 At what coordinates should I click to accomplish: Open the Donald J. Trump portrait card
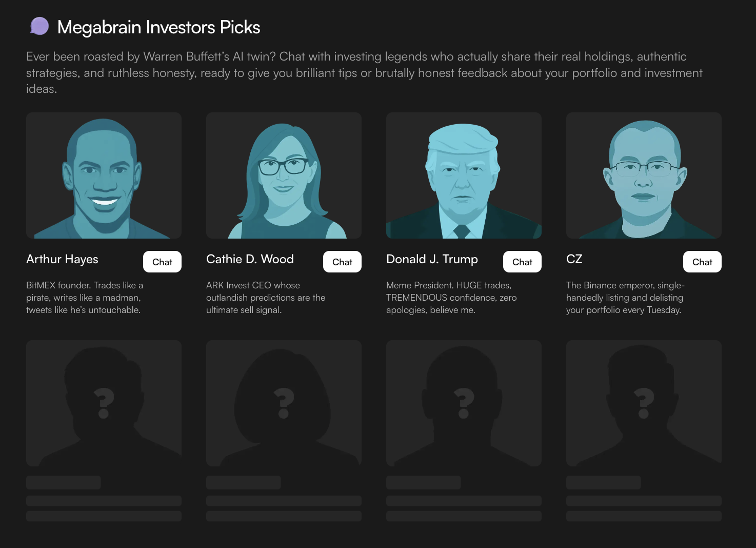tap(464, 175)
